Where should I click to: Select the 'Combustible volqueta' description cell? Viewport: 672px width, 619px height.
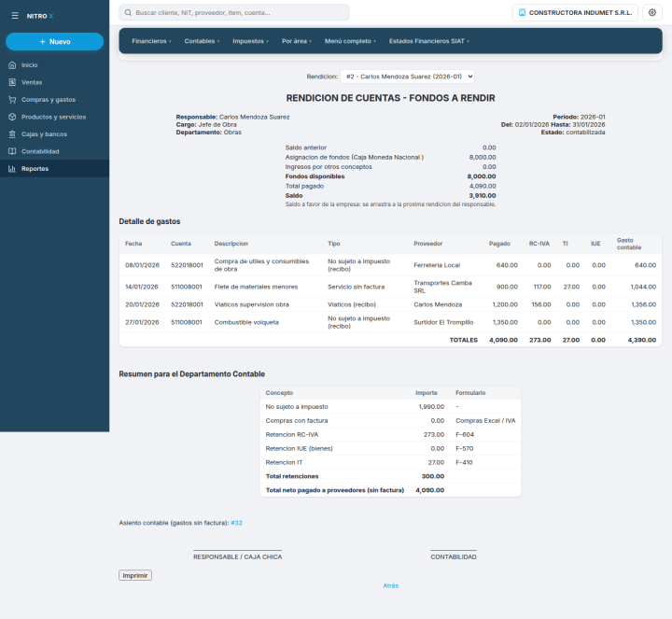[x=246, y=322]
